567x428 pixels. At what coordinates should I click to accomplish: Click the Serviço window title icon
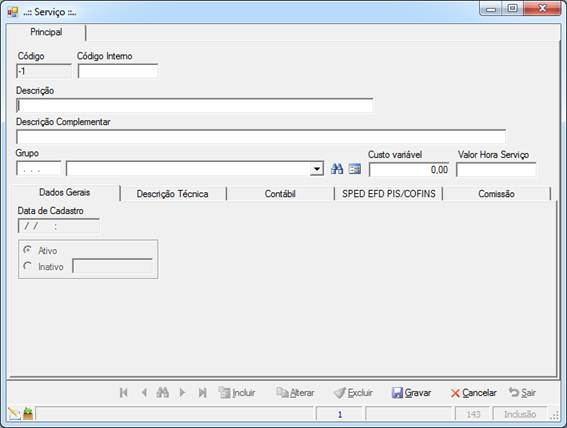coord(13,12)
